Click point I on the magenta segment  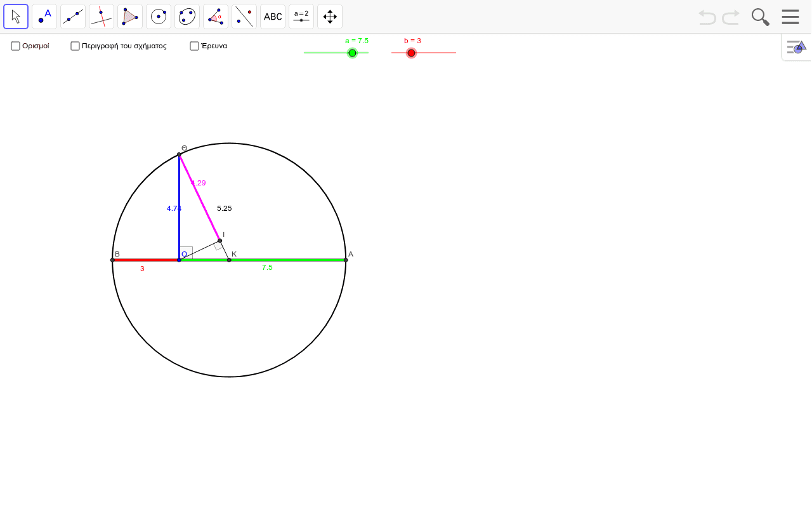click(220, 241)
